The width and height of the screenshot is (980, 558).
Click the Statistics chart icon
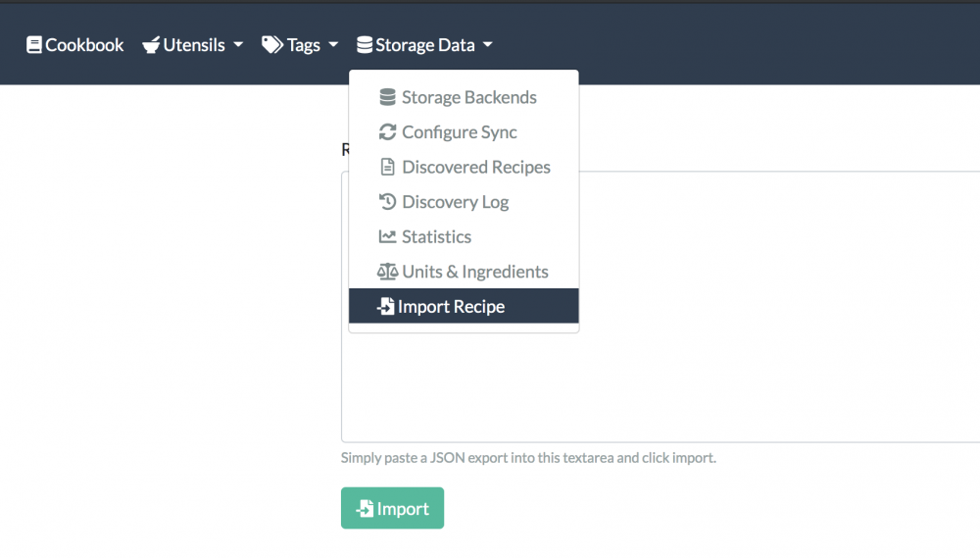[x=387, y=236]
